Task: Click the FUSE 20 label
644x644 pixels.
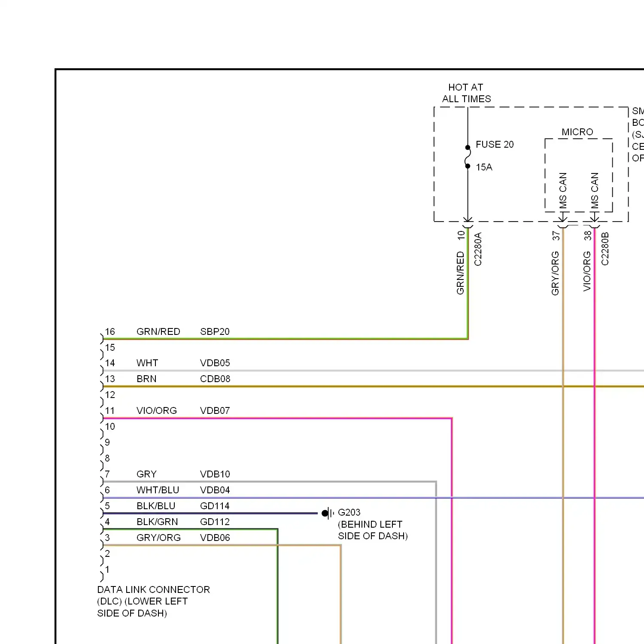Action: tap(495, 144)
